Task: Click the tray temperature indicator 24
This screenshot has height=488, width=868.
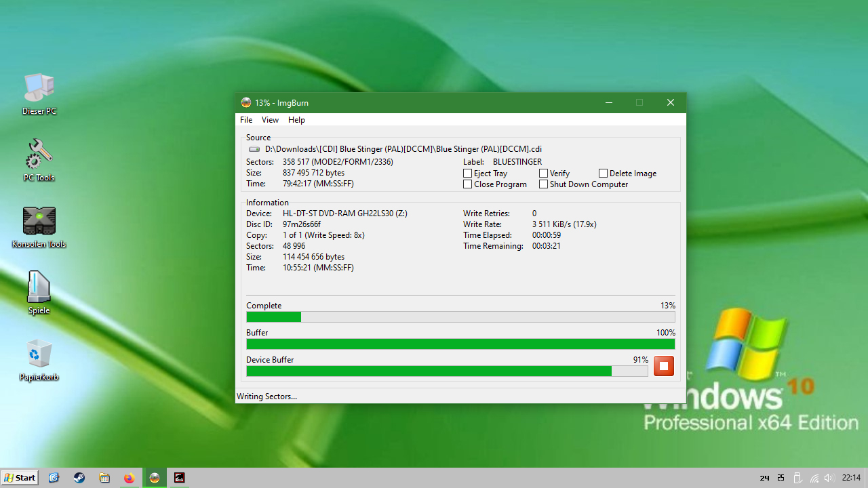Action: pyautogui.click(x=764, y=478)
